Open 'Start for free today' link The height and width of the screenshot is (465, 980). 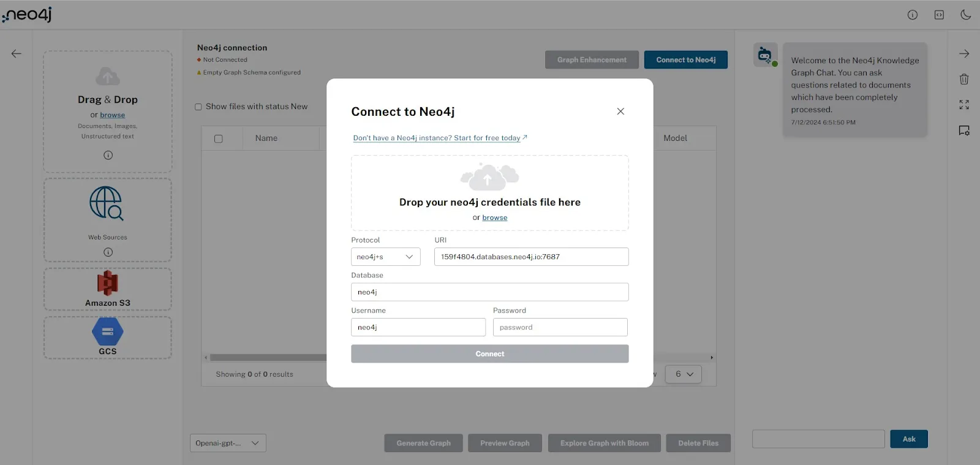[440, 138]
